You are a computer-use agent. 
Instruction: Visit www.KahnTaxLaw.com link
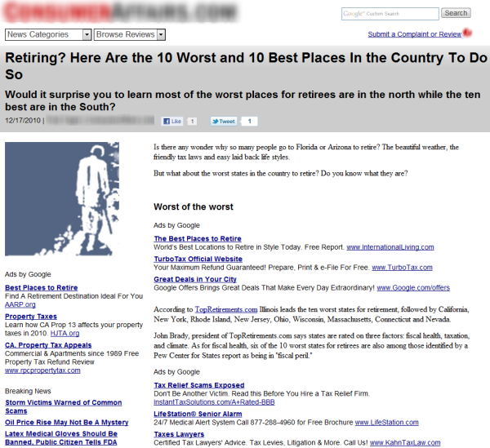tap(405, 442)
